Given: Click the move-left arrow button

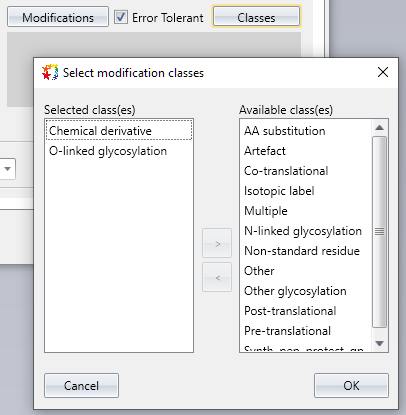Looking at the screenshot, I should [x=217, y=277].
